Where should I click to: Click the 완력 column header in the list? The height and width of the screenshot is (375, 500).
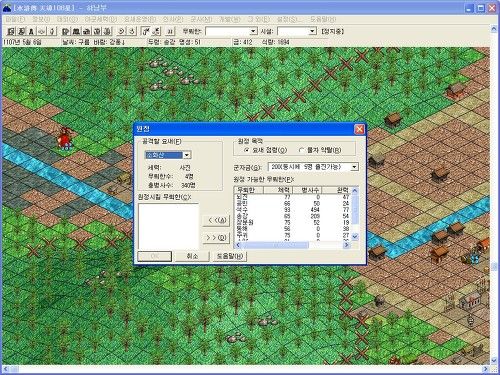tap(336, 190)
